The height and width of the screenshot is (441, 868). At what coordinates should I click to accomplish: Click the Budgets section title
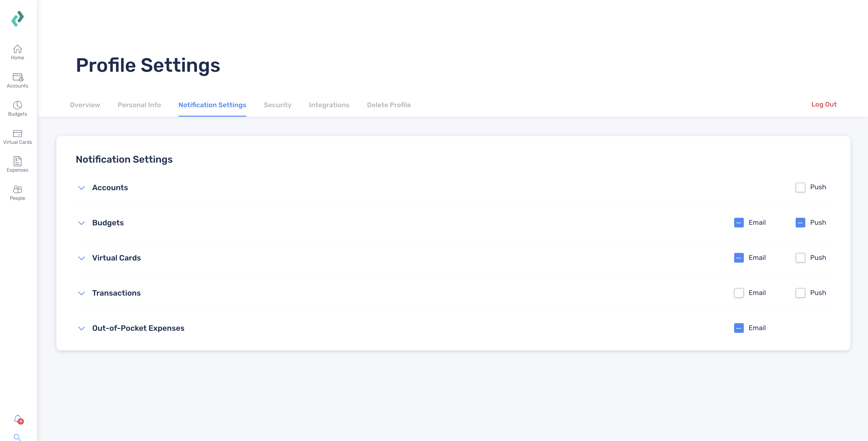tap(108, 223)
